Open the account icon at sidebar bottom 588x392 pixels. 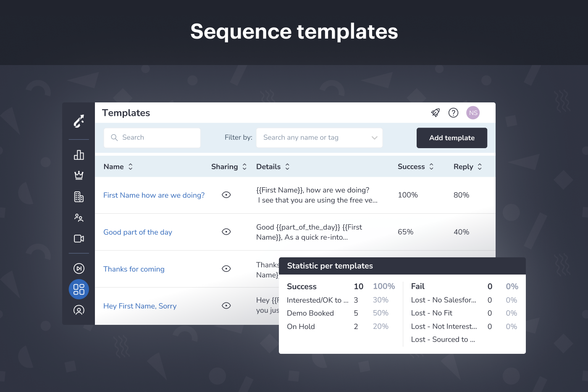[x=79, y=310]
